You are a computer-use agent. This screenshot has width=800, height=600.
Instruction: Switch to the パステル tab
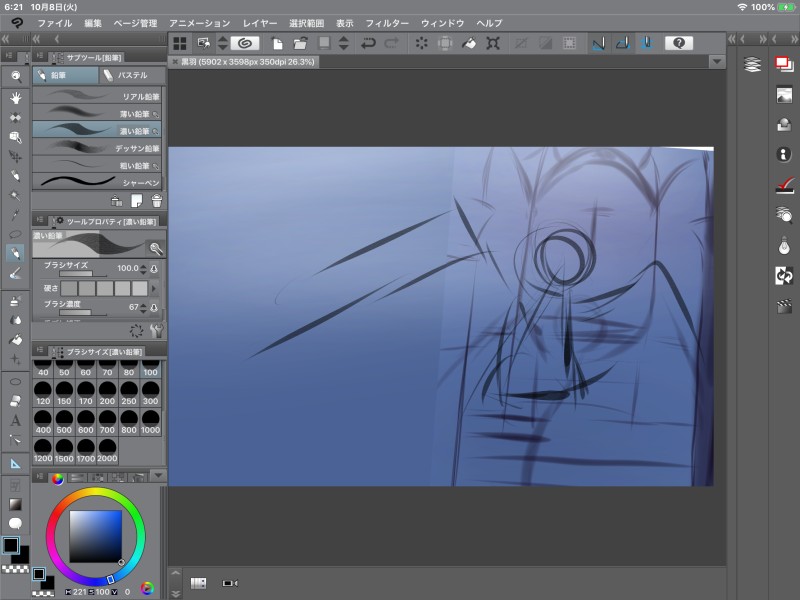[x=132, y=75]
